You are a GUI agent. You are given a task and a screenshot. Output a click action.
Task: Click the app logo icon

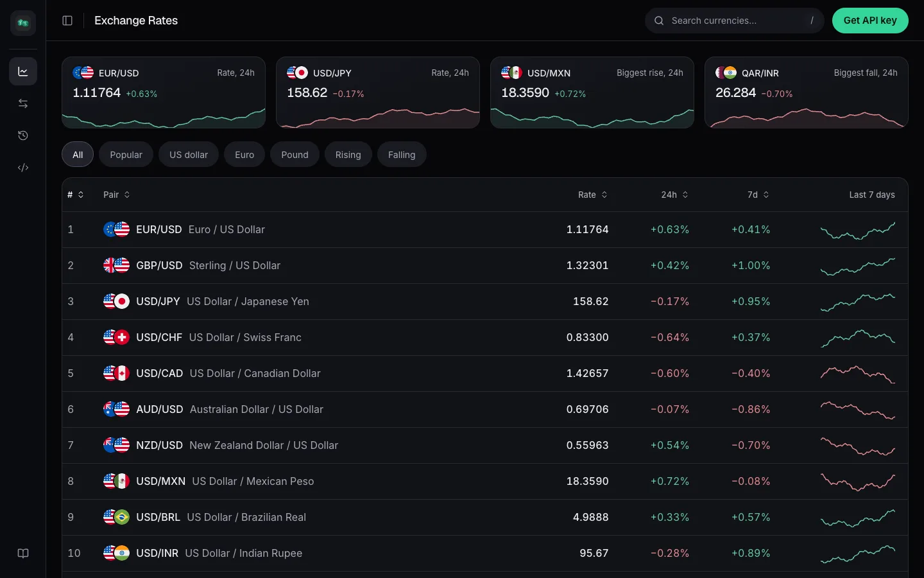(x=23, y=23)
